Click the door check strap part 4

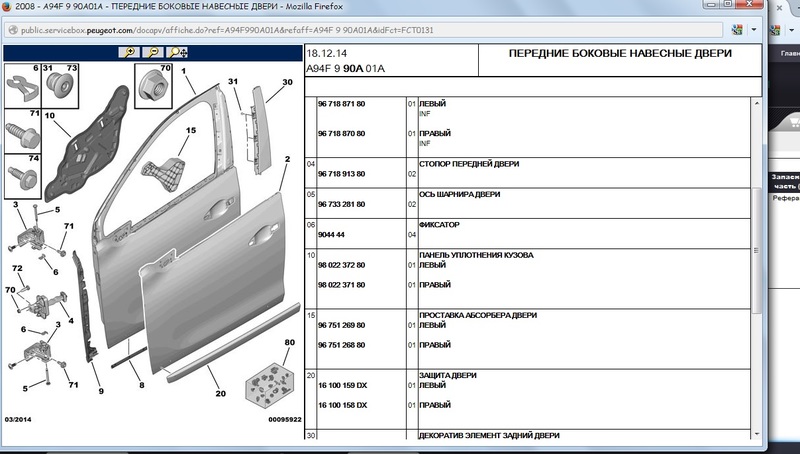[x=48, y=304]
